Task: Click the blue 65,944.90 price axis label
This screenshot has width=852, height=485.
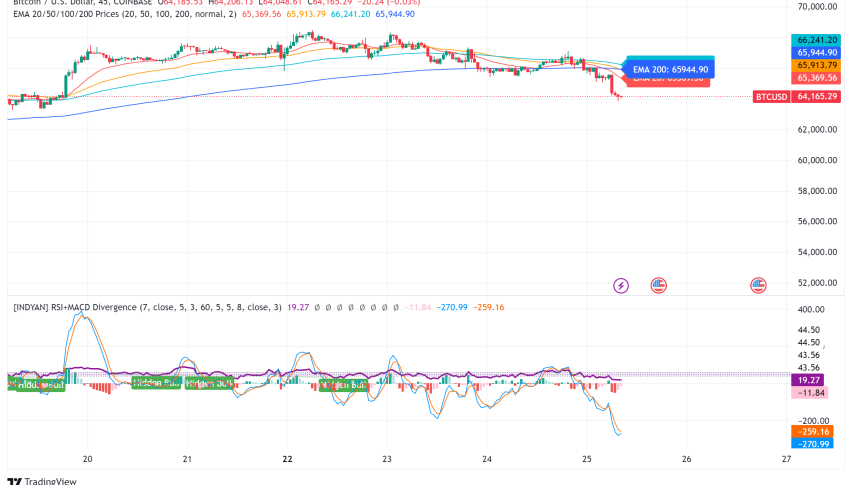Action: 817,53
